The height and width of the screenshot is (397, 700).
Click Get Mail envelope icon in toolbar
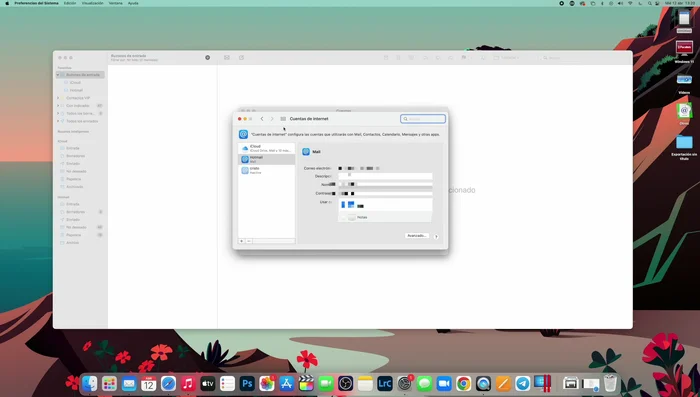[227, 58]
